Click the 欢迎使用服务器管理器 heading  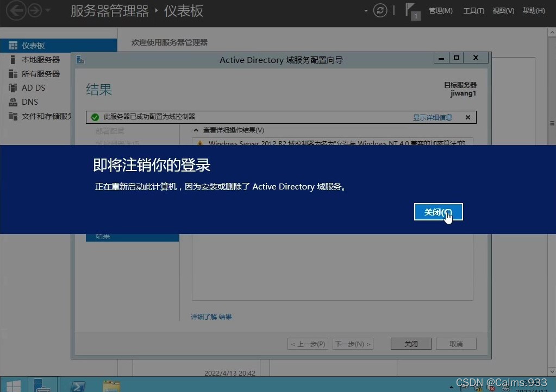tap(170, 42)
